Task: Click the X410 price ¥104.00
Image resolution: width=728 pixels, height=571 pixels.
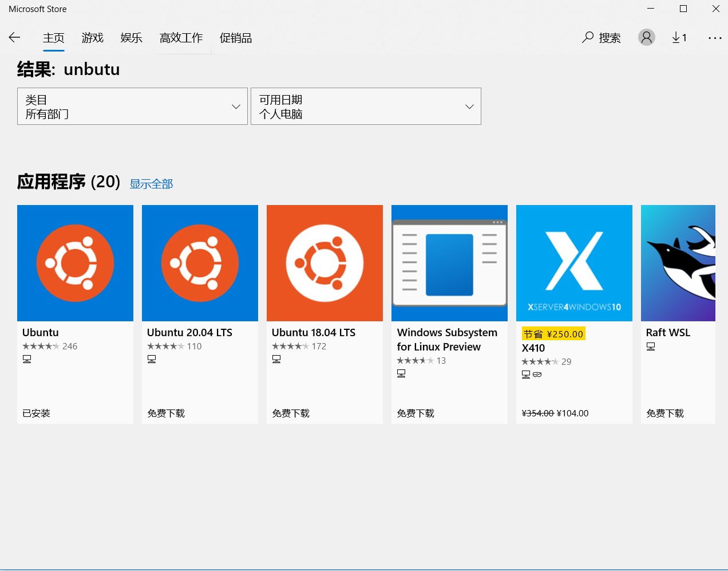Action: click(572, 413)
